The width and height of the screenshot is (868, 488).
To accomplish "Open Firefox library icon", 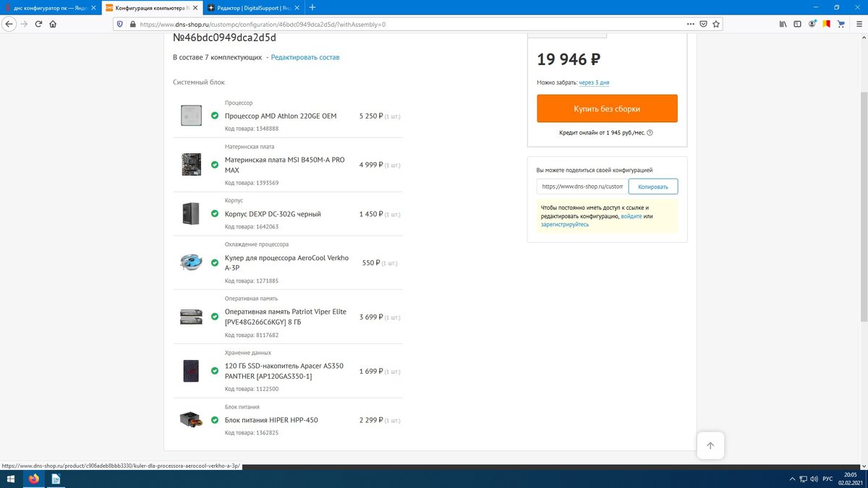I will click(783, 24).
